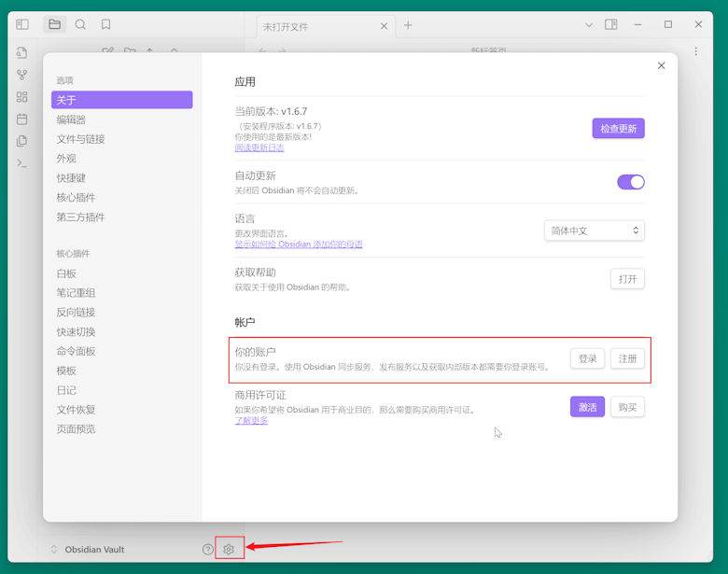Open the bookmarks panel icon
728x574 pixels.
point(105,25)
